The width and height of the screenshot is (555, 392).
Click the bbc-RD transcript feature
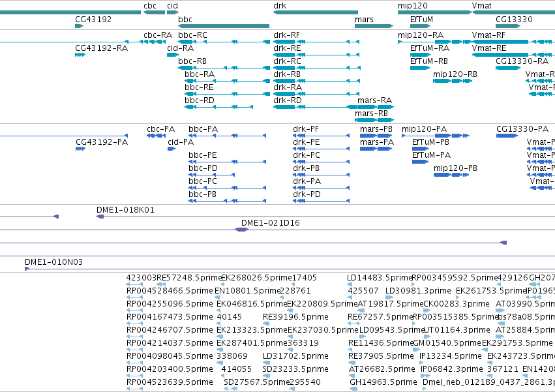pyautogui.click(x=218, y=108)
